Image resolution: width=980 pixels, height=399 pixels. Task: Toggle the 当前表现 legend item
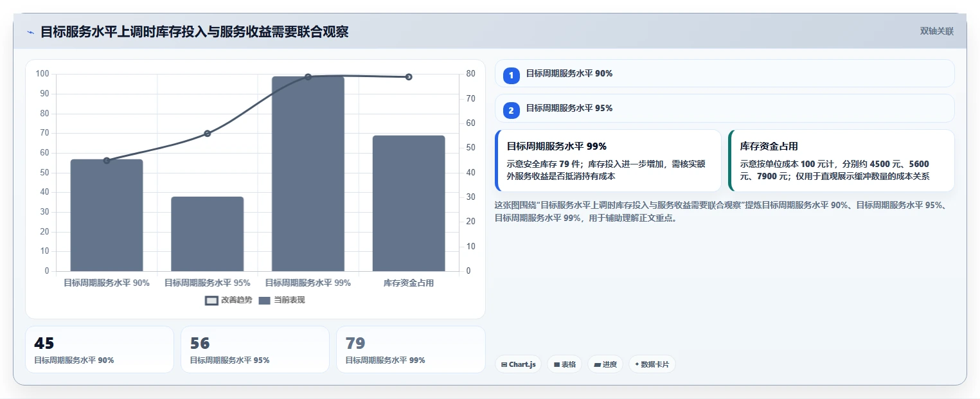[281, 300]
